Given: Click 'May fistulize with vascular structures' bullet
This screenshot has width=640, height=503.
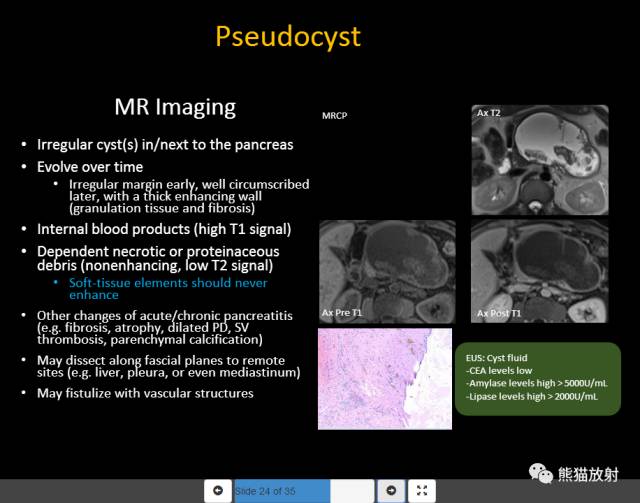Looking at the screenshot, I should [x=145, y=393].
